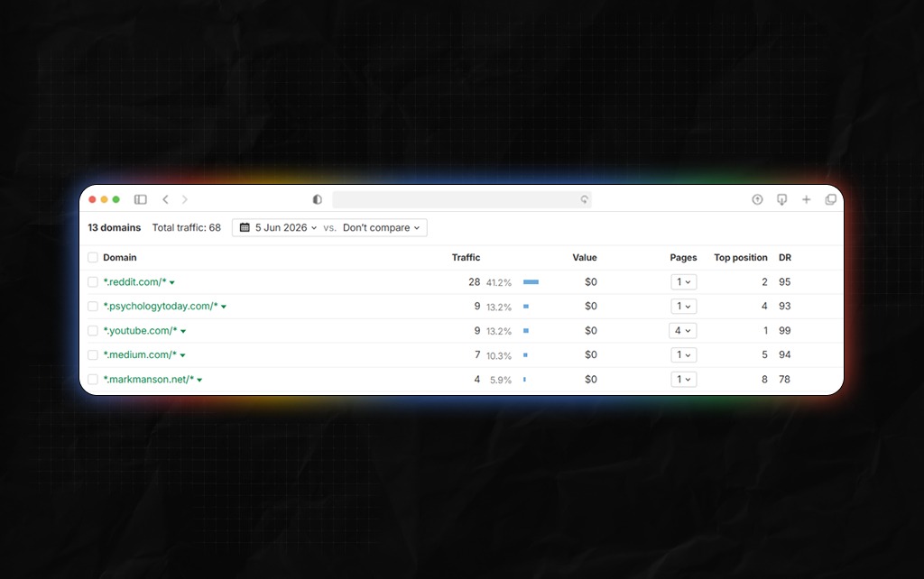Click the browser address bar

pyautogui.click(x=461, y=199)
